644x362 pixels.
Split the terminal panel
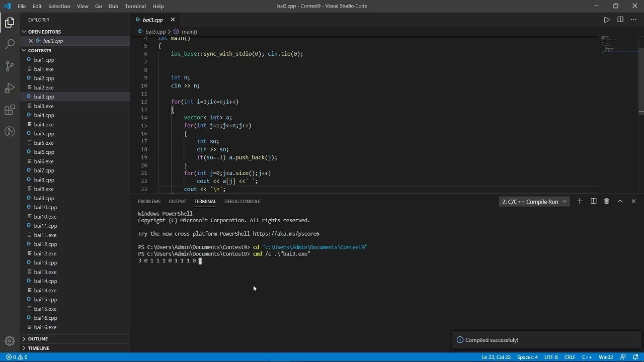pyautogui.click(x=593, y=201)
